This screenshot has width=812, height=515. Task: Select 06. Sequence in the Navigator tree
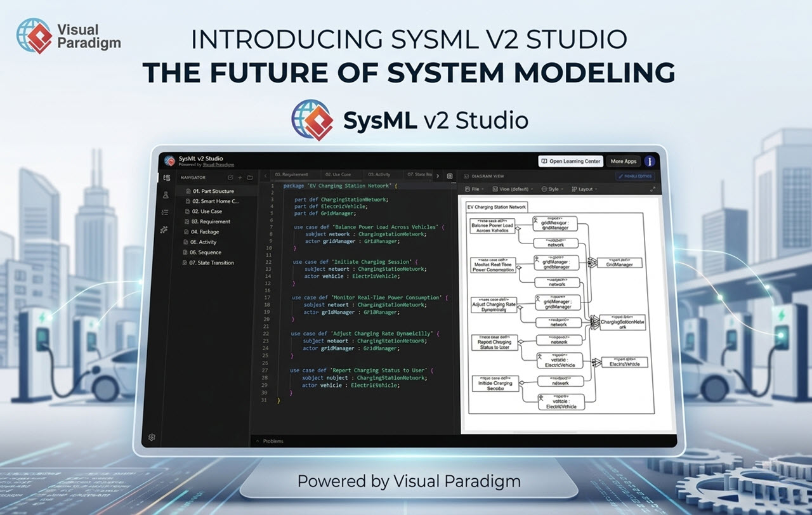pos(207,252)
